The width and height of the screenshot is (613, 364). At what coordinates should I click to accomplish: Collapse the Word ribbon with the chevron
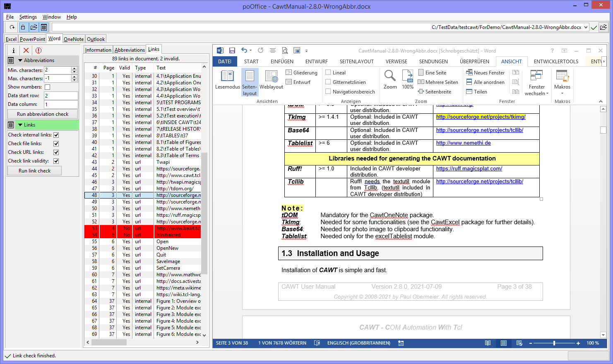coord(601,101)
